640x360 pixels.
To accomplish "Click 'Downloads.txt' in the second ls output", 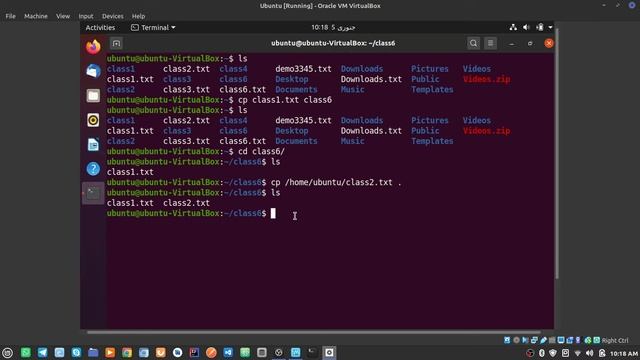I will (x=371, y=131).
